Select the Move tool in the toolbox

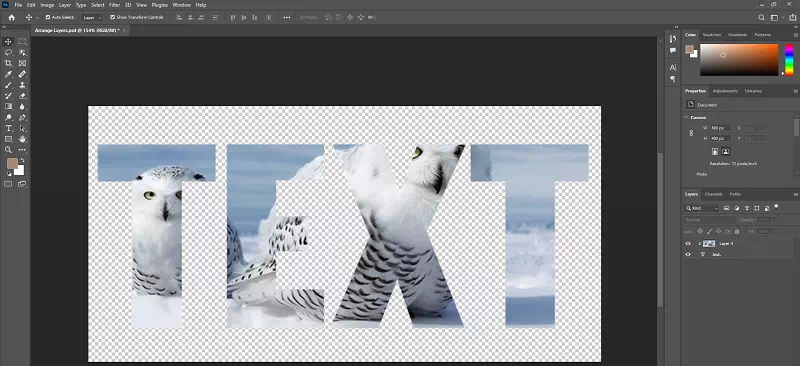[8, 42]
